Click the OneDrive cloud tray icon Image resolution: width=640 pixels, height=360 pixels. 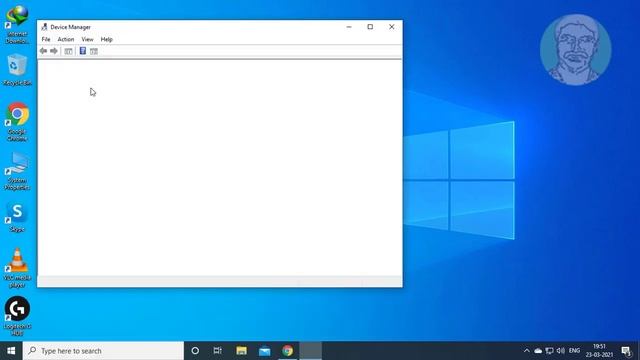pyautogui.click(x=538, y=351)
